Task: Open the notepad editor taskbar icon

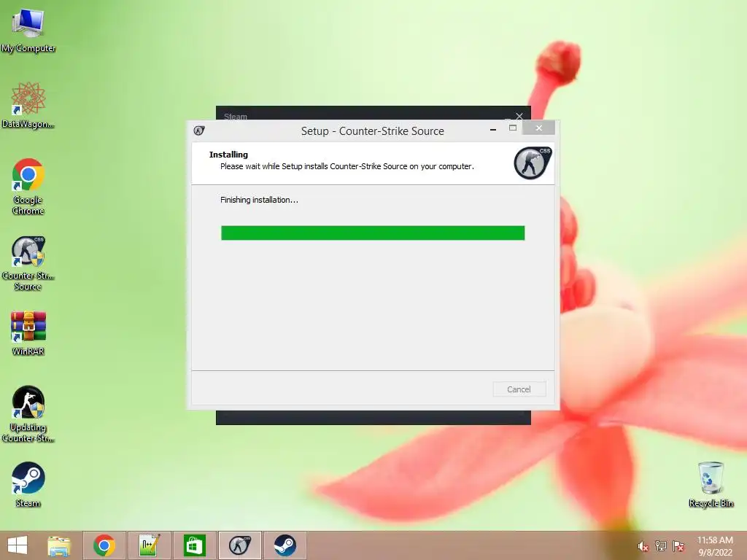Action: [x=149, y=545]
